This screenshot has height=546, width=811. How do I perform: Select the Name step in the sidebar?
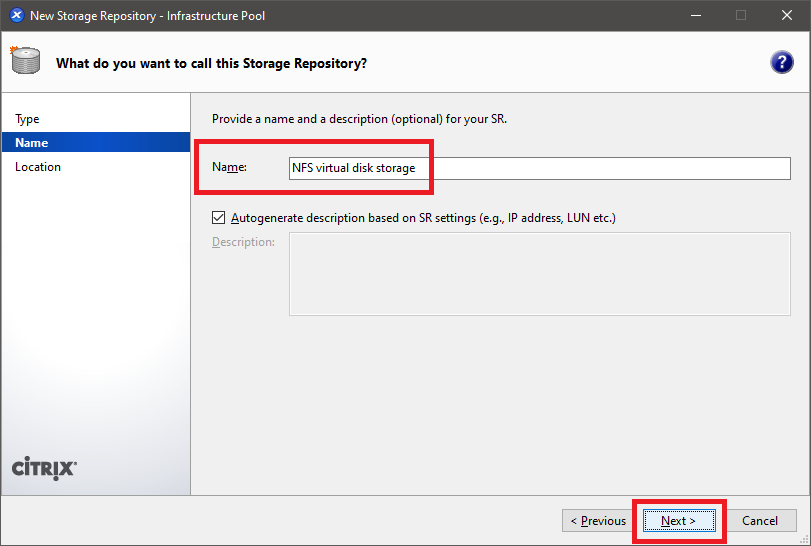pos(32,143)
